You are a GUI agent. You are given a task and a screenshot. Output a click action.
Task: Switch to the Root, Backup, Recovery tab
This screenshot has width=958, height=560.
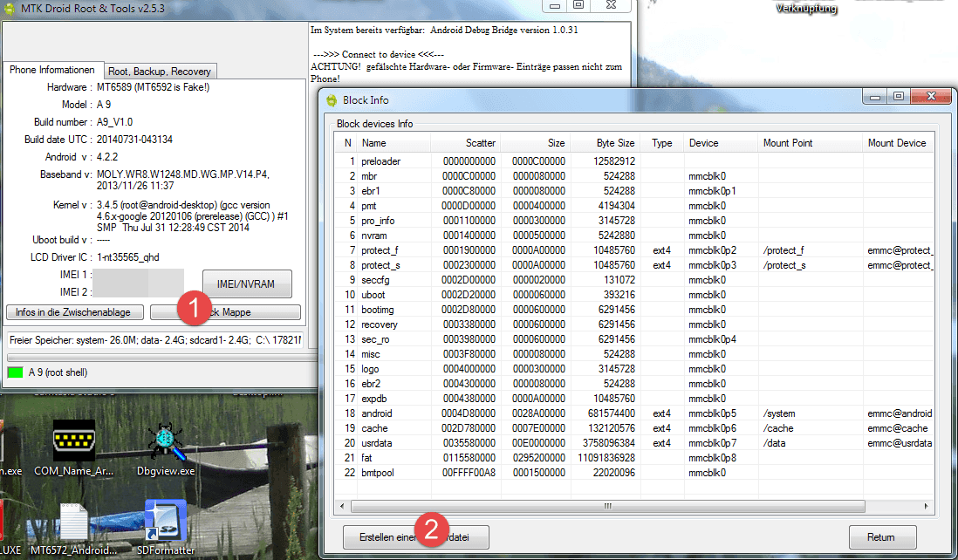tap(158, 72)
